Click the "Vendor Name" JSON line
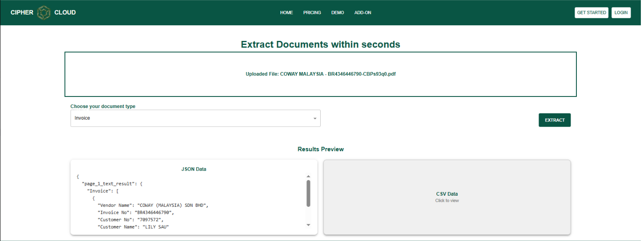Screen dimensions: 644x241 pos(153,205)
